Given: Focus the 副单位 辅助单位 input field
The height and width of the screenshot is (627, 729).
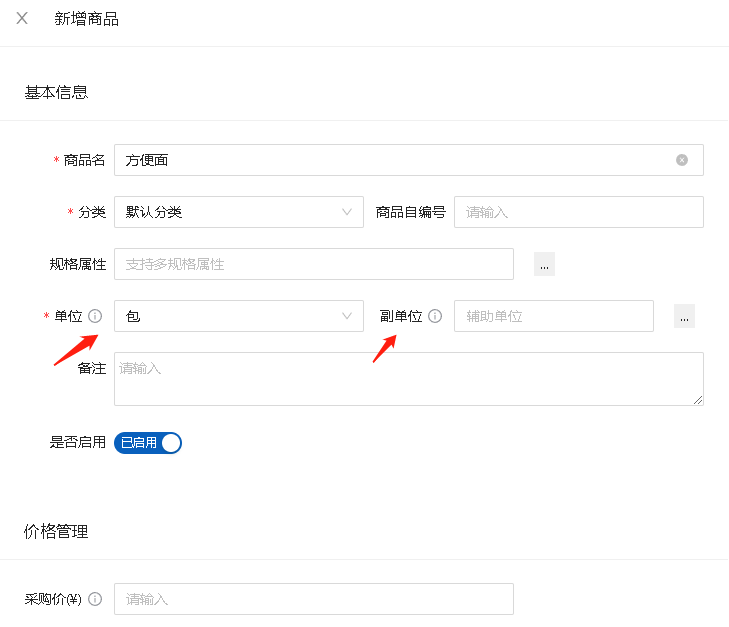Looking at the screenshot, I should tap(554, 316).
